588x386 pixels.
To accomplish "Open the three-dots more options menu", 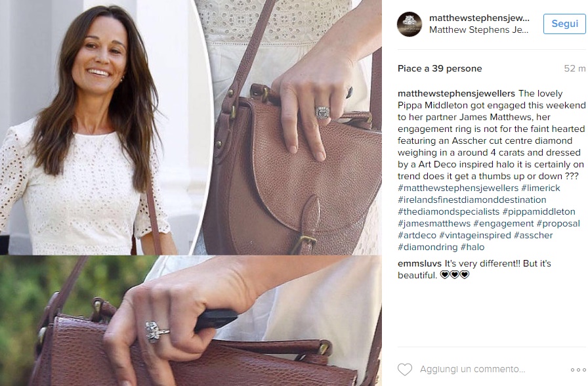I will click(x=578, y=370).
